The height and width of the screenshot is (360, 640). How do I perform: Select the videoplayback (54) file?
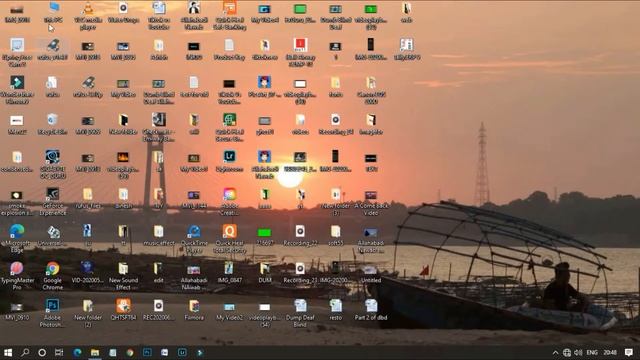[264, 314]
